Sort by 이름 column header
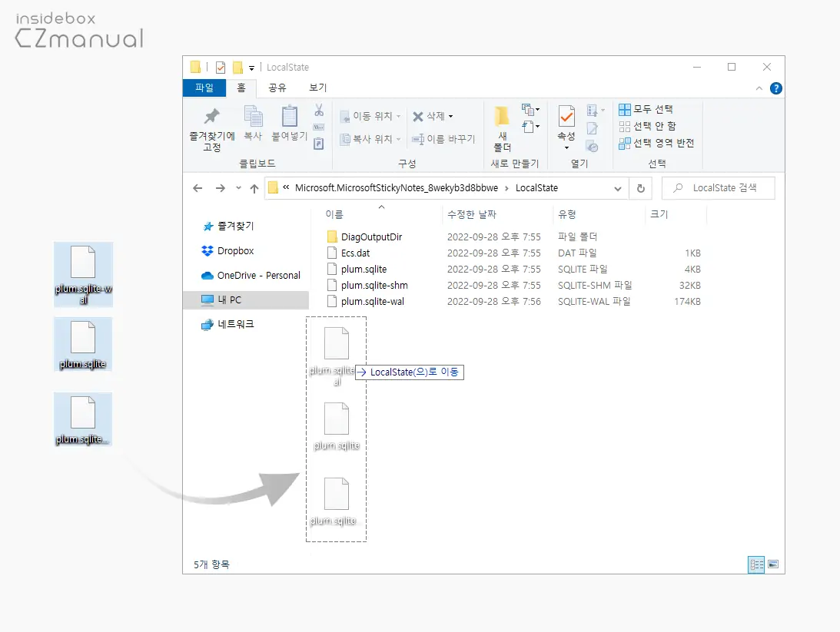Viewport: 840px width, 632px height. pos(334,214)
